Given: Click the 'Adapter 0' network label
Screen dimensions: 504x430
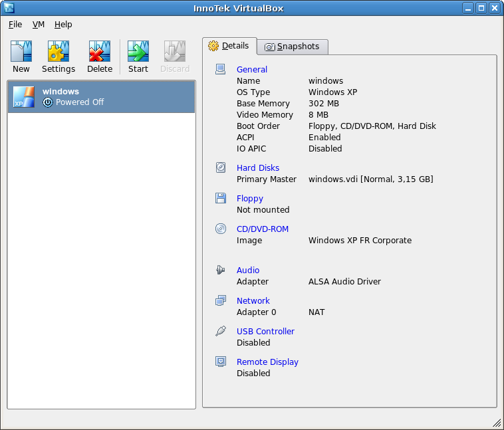Looking at the screenshot, I should pos(256,312).
